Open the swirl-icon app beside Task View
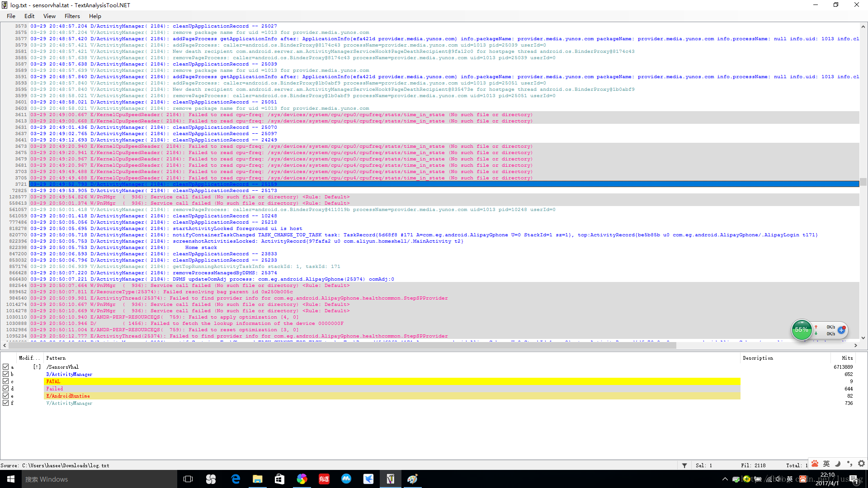Image resolution: width=868 pixels, height=488 pixels. pyautogui.click(x=211, y=479)
